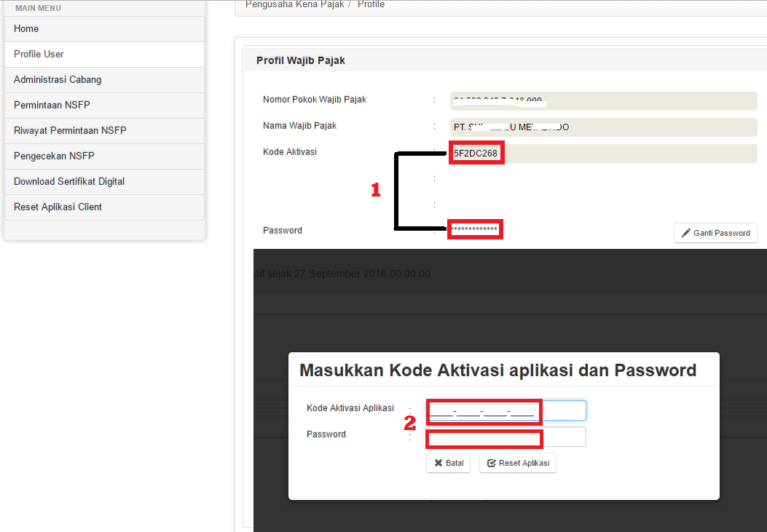
Task: Click the pencil icon on Ganti Password
Action: point(686,233)
